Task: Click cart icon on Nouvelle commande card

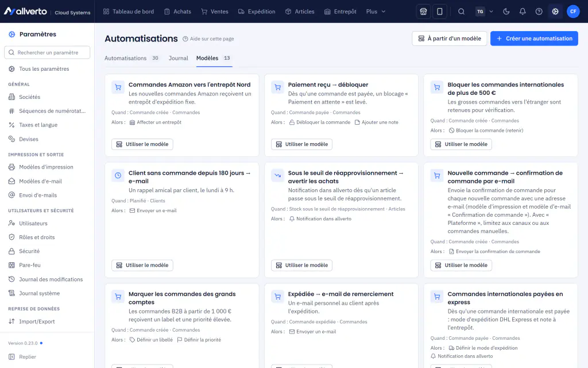Action: click(x=437, y=176)
